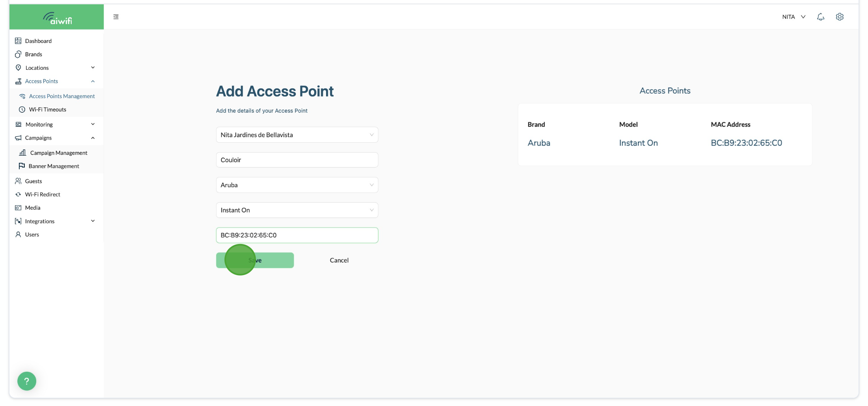The height and width of the screenshot is (406, 868).
Task: Open the Nita Jardines de Bellavista location dropdown
Action: coord(297,135)
